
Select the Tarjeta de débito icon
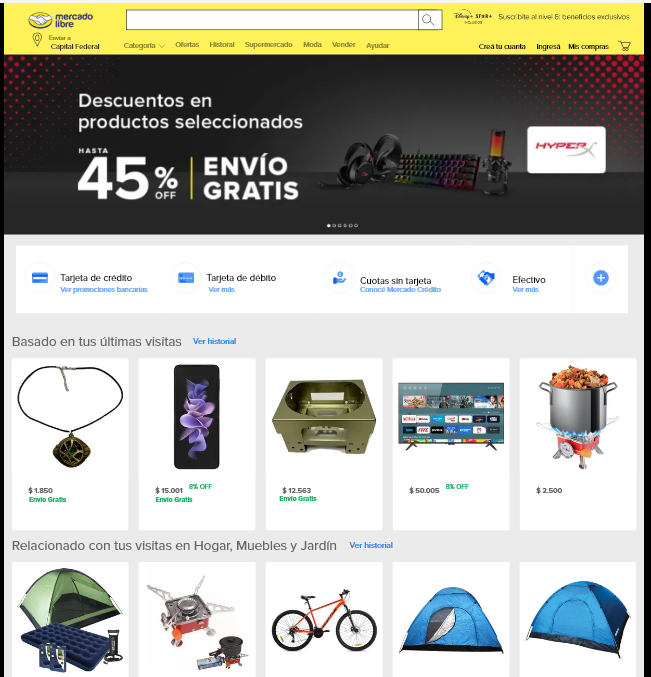[186, 278]
